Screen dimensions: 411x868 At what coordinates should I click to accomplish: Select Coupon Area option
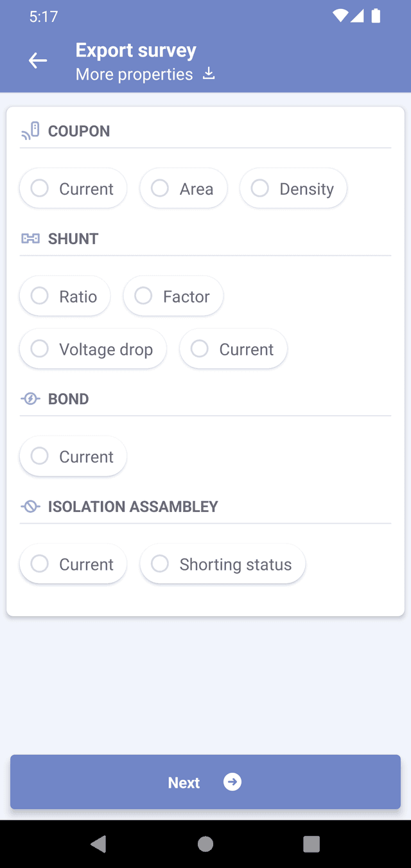click(x=183, y=188)
